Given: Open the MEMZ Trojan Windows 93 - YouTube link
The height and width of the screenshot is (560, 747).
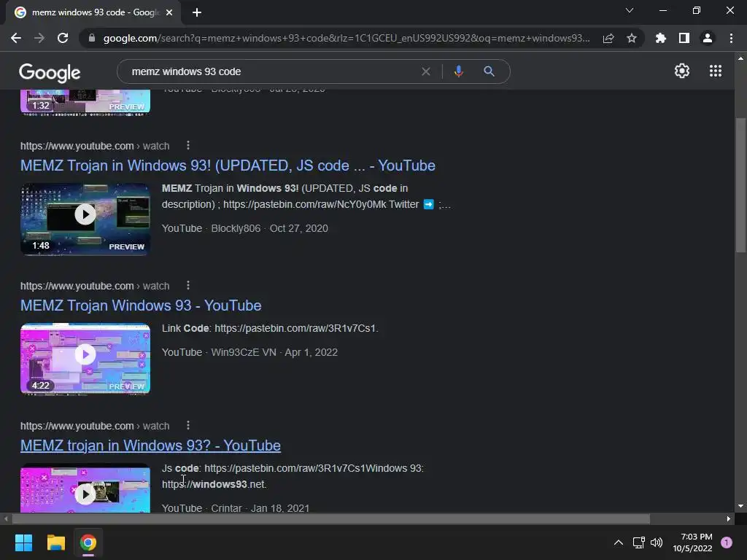Looking at the screenshot, I should pyautogui.click(x=141, y=306).
